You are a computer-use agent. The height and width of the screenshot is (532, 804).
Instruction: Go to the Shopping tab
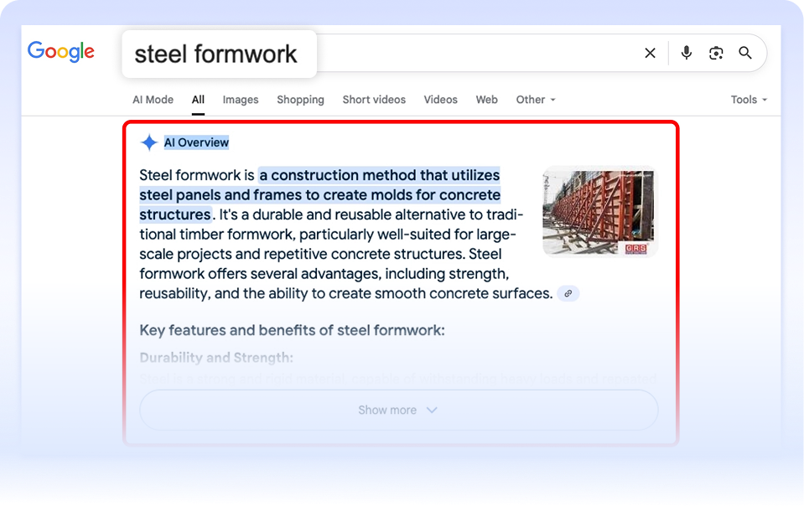[300, 100]
